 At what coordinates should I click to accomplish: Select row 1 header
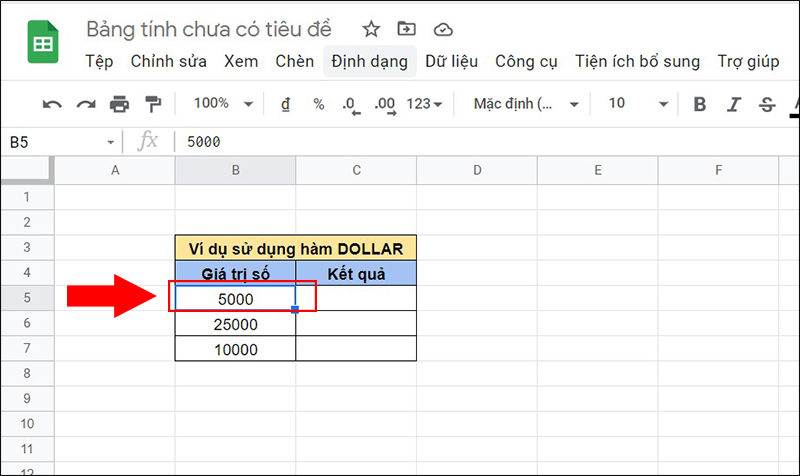click(27, 197)
